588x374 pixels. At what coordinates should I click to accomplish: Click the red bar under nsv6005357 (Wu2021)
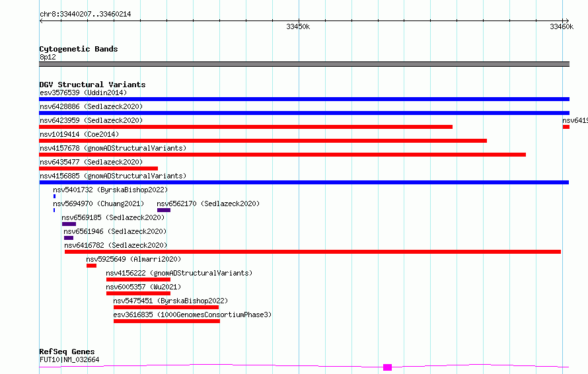(138, 293)
